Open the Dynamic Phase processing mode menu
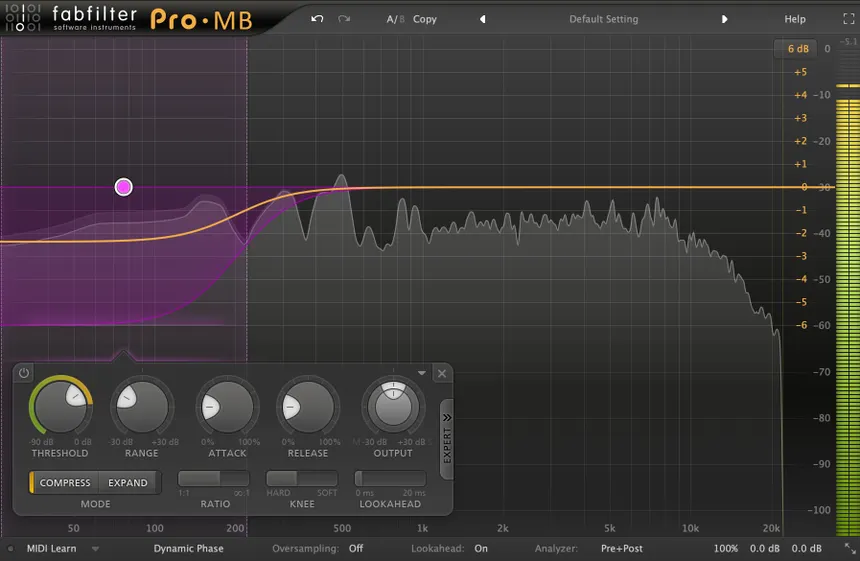This screenshot has width=860, height=561. [x=188, y=548]
